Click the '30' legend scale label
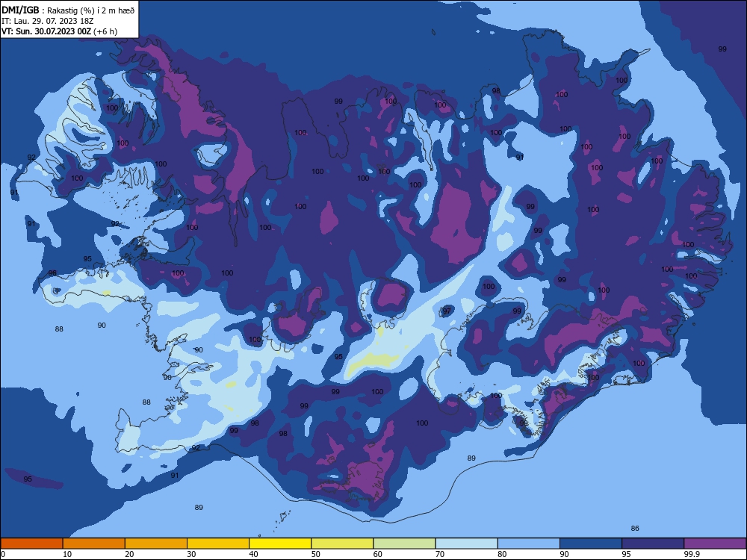 tap(192, 554)
